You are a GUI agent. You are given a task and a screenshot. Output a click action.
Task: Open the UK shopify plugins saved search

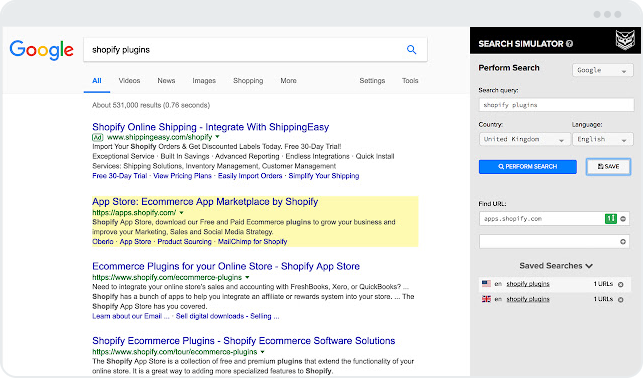[x=528, y=299]
